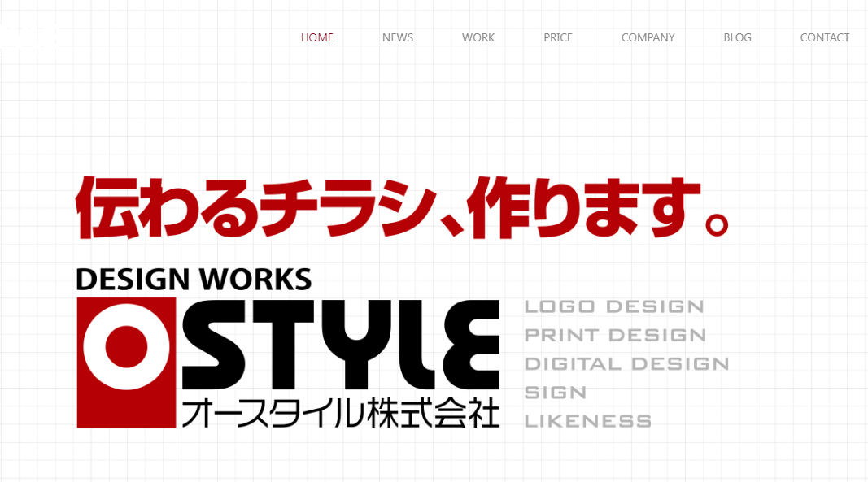The image size is (868, 482).
Task: View the PRICE page
Action: click(x=558, y=37)
